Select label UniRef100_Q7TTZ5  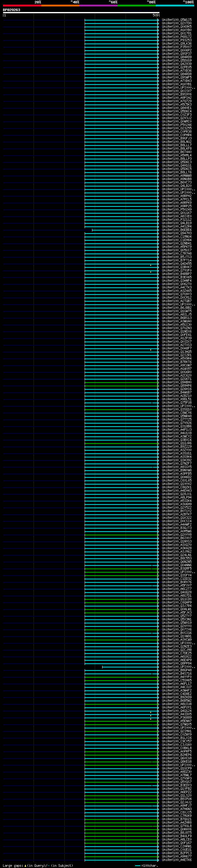tap(177, 419)
